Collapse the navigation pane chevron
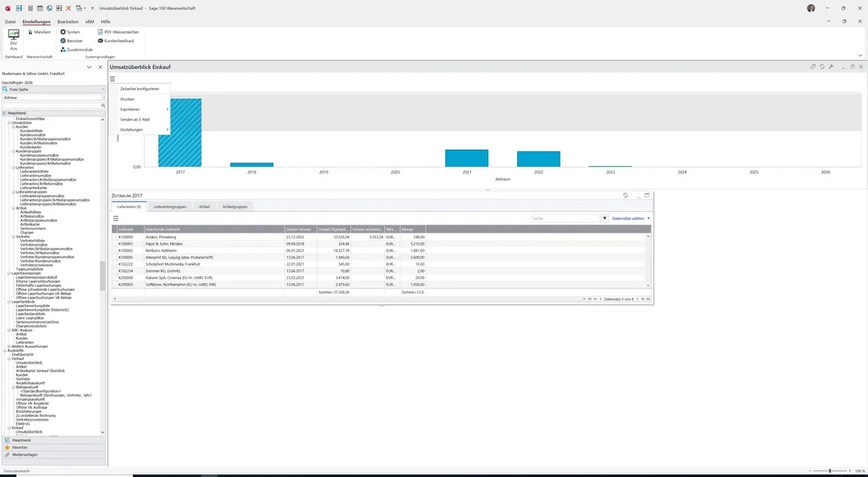Image resolution: width=868 pixels, height=477 pixels. click(x=90, y=67)
